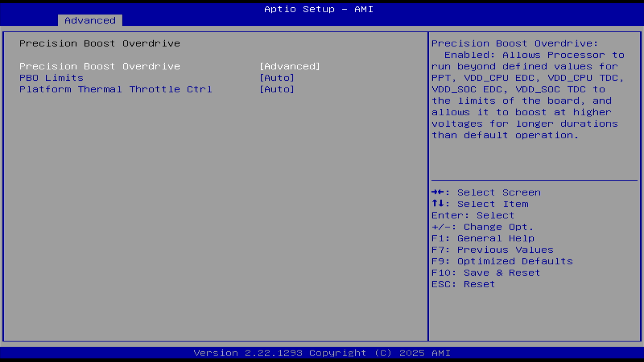Screen dimensions: 644x362
Task: Click the +/-: Change Opt. hint
Action: 482,227
